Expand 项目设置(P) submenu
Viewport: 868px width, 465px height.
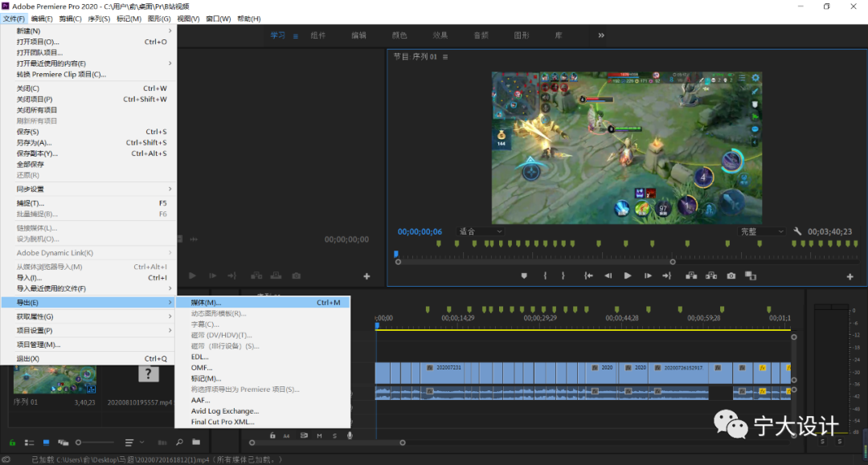[x=88, y=331]
